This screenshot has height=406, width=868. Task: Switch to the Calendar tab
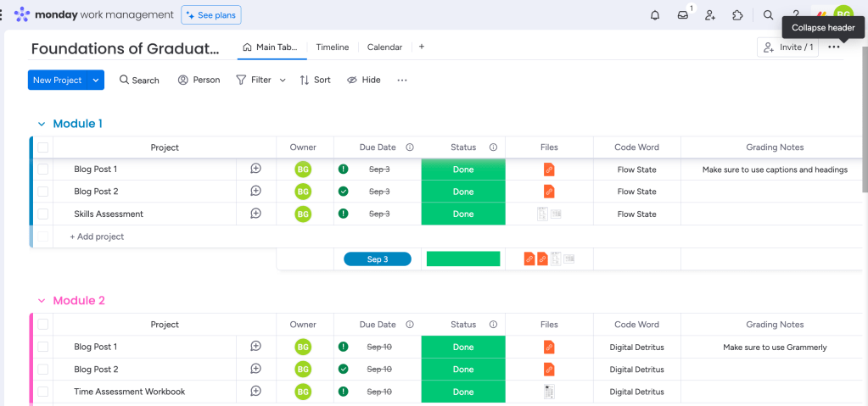pyautogui.click(x=384, y=47)
